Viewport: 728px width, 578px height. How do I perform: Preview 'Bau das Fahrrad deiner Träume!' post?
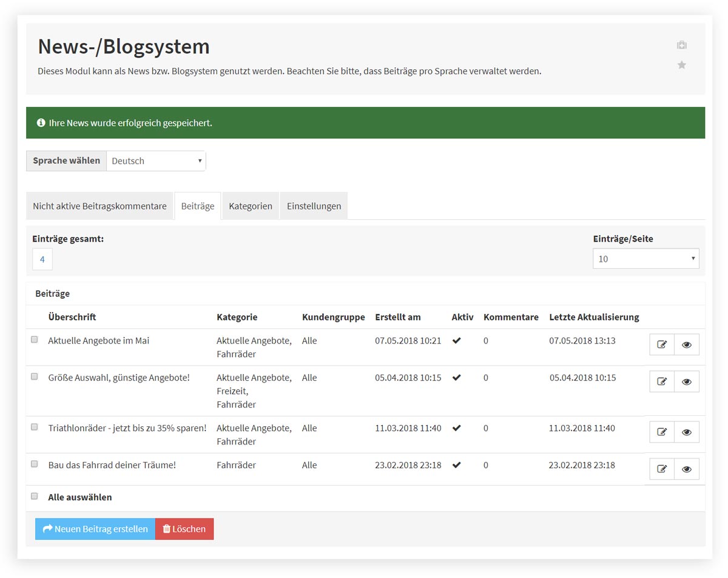(x=687, y=469)
